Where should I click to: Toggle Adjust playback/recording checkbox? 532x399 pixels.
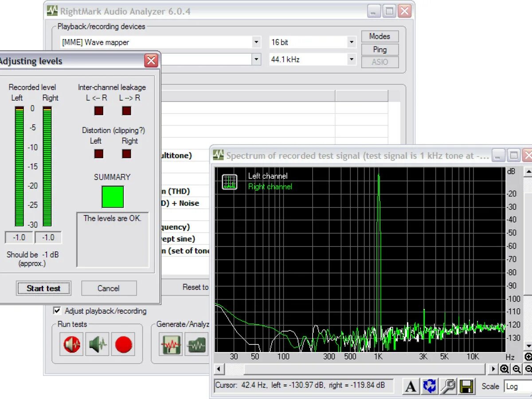click(x=57, y=311)
